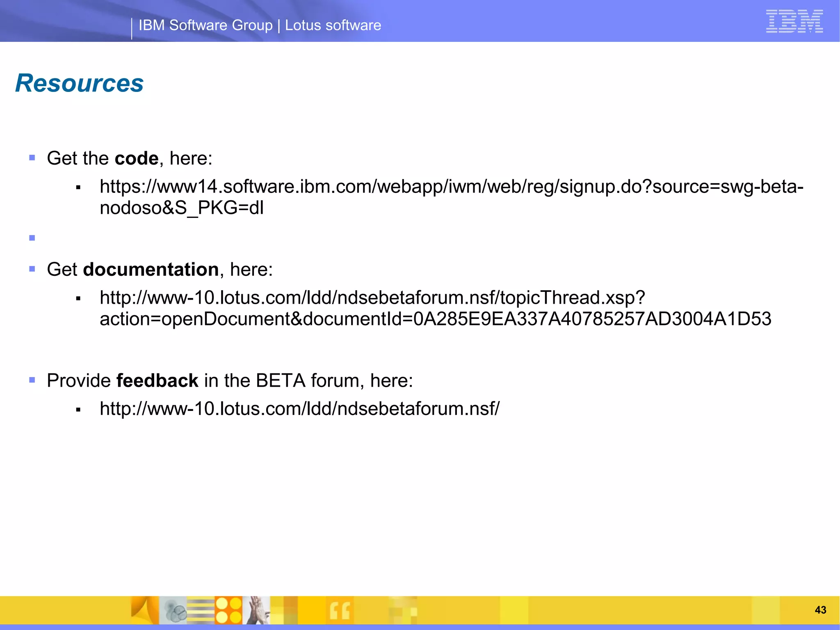
Task: Open the swg-beta signup code download URL
Action: pos(451,197)
